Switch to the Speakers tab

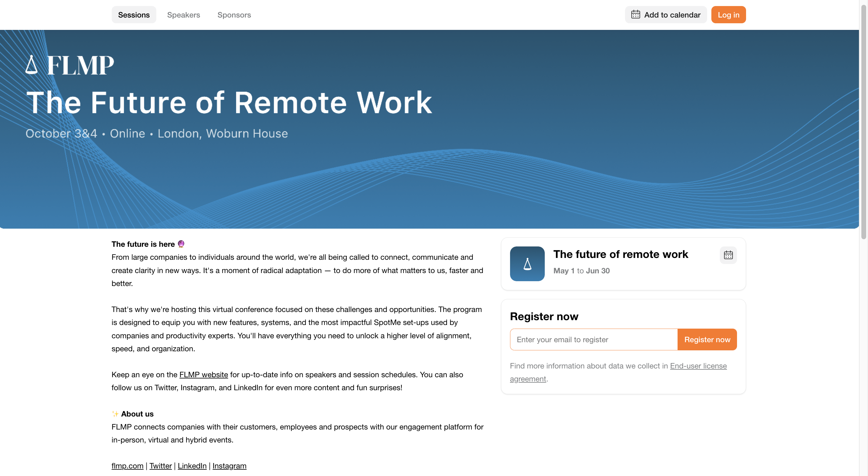point(183,15)
